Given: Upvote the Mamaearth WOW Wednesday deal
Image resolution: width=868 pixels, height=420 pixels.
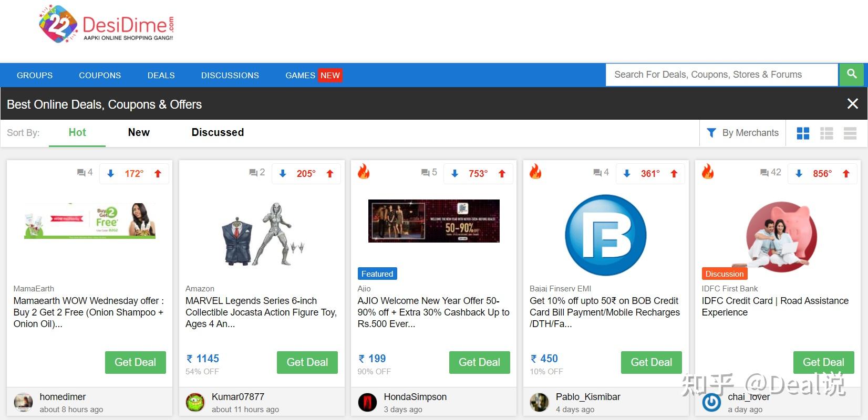Looking at the screenshot, I should [x=158, y=174].
